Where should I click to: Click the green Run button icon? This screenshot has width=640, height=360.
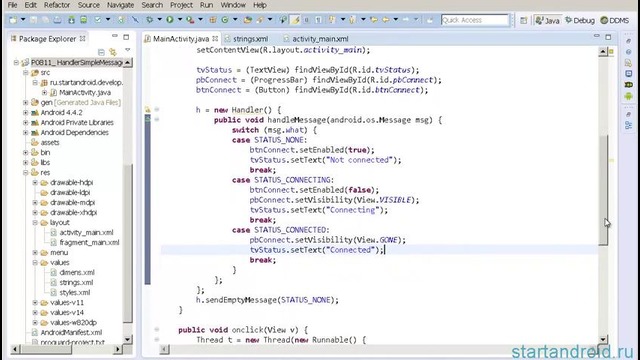coord(169,20)
